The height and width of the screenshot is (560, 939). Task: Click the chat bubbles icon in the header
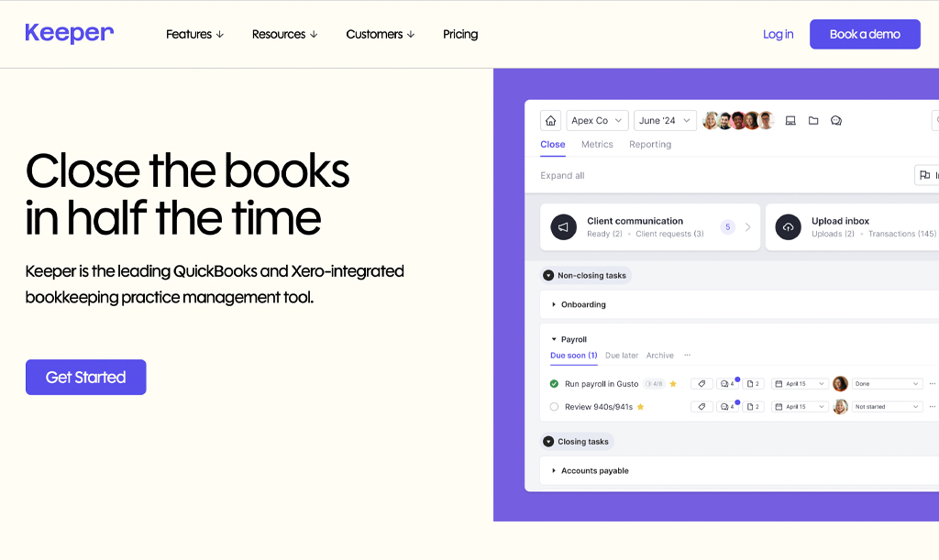tap(836, 121)
